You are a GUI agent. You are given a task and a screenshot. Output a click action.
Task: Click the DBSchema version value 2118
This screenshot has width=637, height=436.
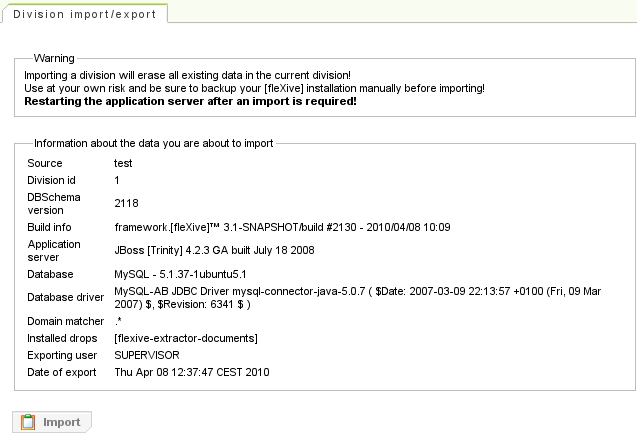(126, 203)
